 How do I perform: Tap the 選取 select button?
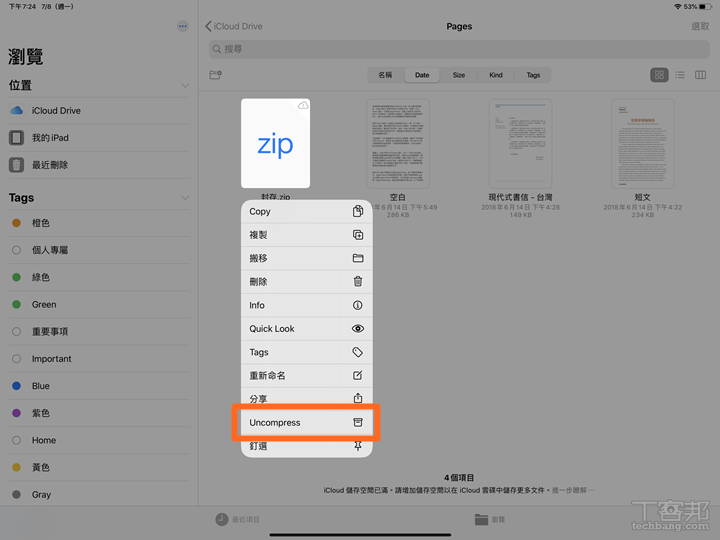[700, 26]
